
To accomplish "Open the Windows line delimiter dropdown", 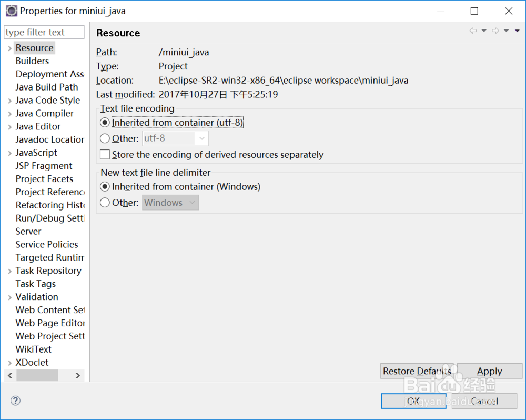I will click(170, 203).
